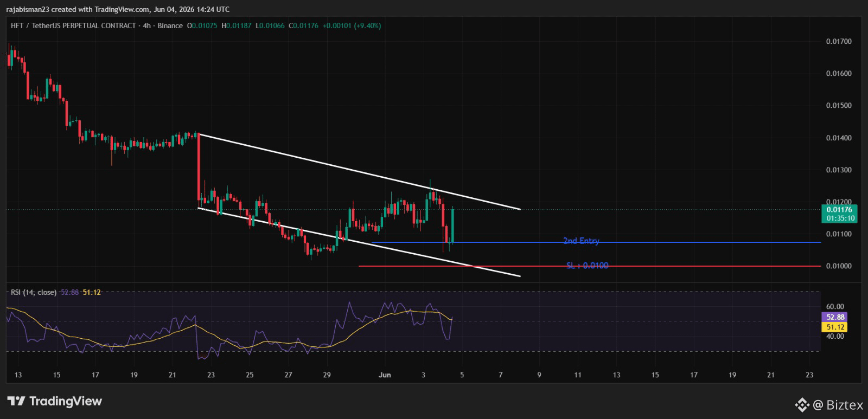This screenshot has width=868, height=419.
Task: Click the 60.00 RSI axis label
Action: pyautogui.click(x=835, y=307)
